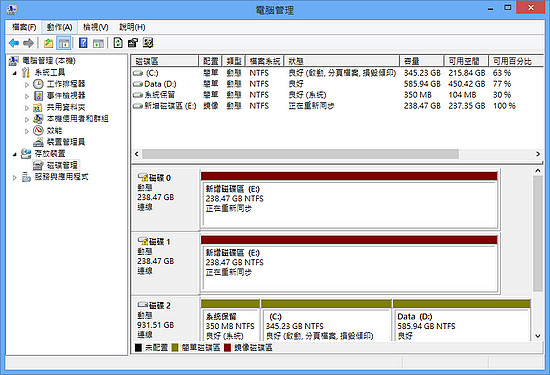Screen dimensions: 550x375
Task: Select the 系統工具 tools icon in tree
Action: (x=26, y=73)
